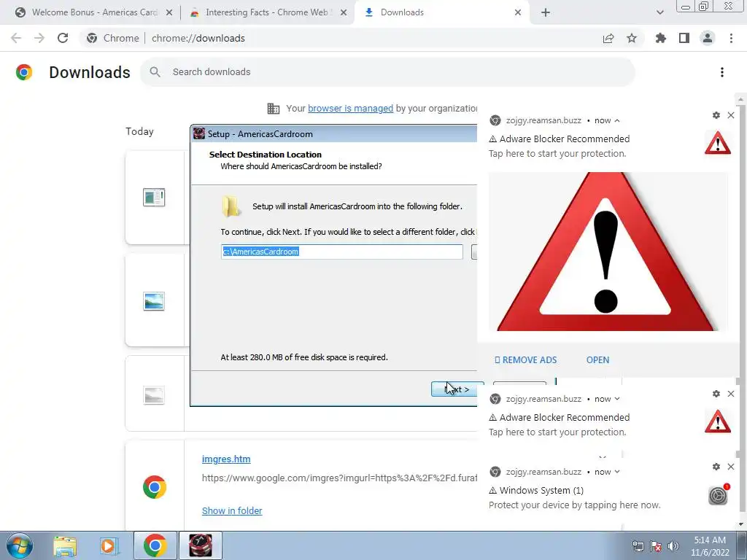Open the Extensions puzzle icon
747x560 pixels.
[x=661, y=38]
